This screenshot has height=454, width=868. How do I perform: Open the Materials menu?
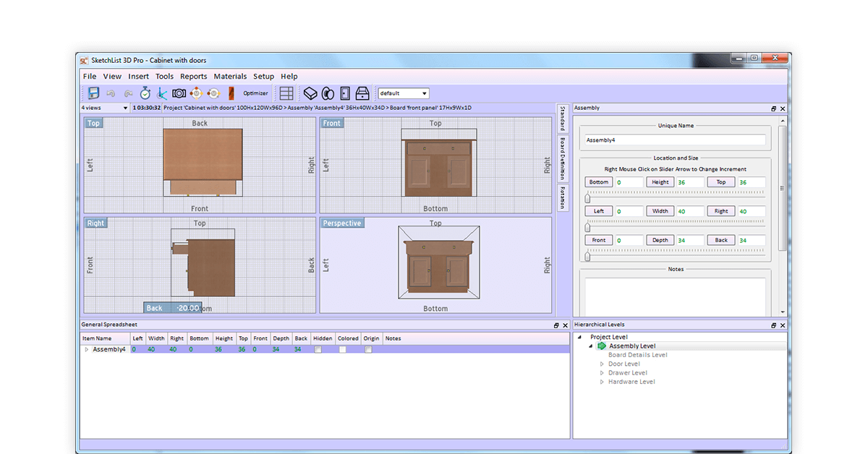(230, 77)
